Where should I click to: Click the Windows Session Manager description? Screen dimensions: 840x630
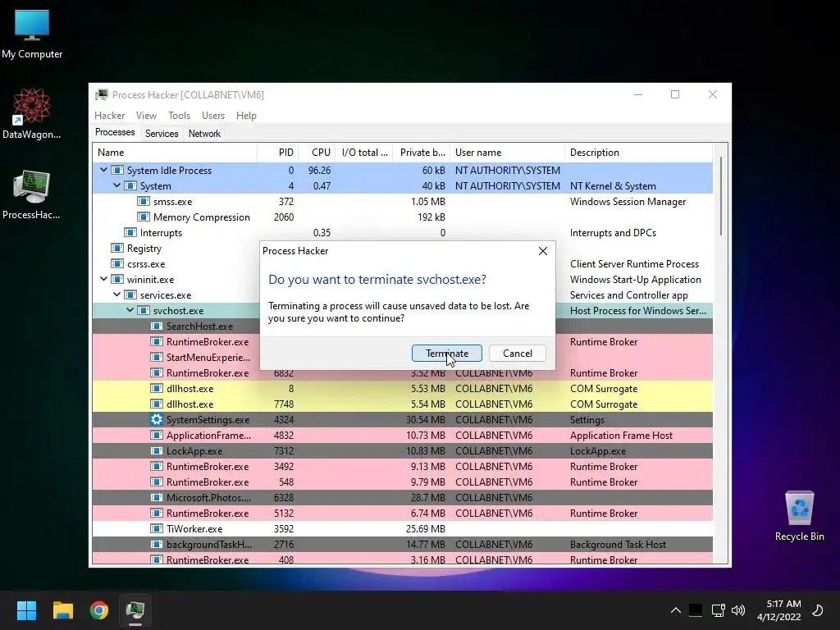628,202
